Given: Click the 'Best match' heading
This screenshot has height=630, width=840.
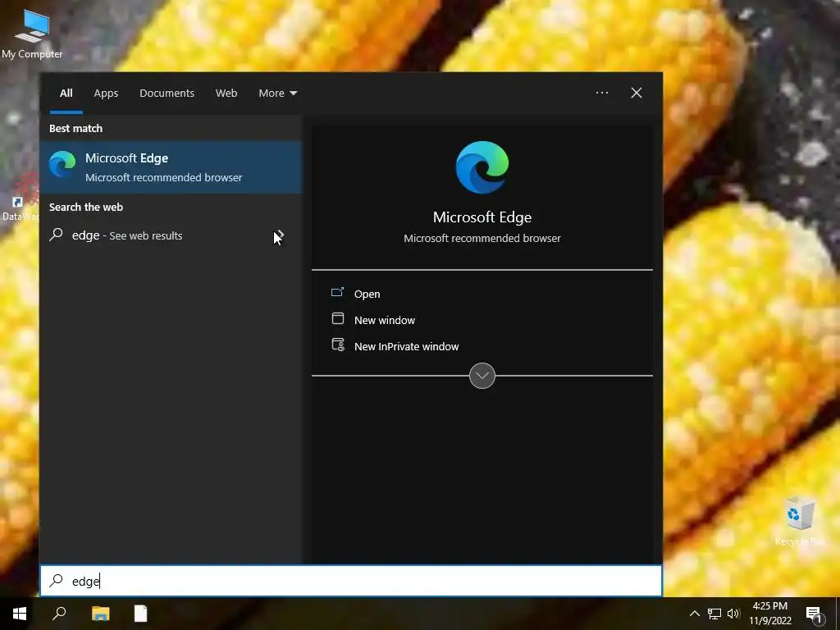Looking at the screenshot, I should tap(75, 128).
